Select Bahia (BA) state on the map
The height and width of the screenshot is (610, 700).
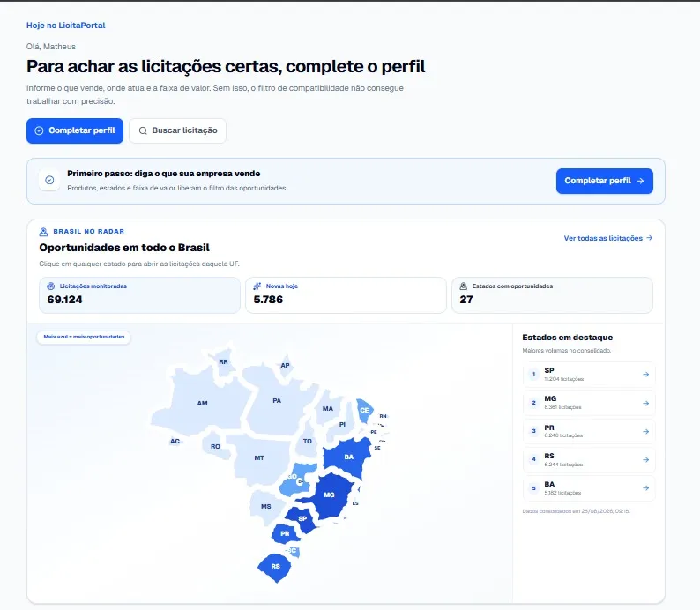click(348, 457)
